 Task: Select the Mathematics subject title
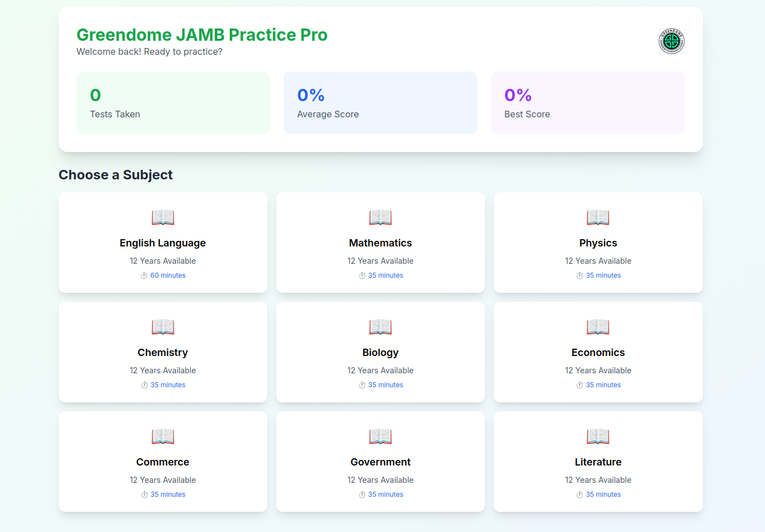point(380,243)
